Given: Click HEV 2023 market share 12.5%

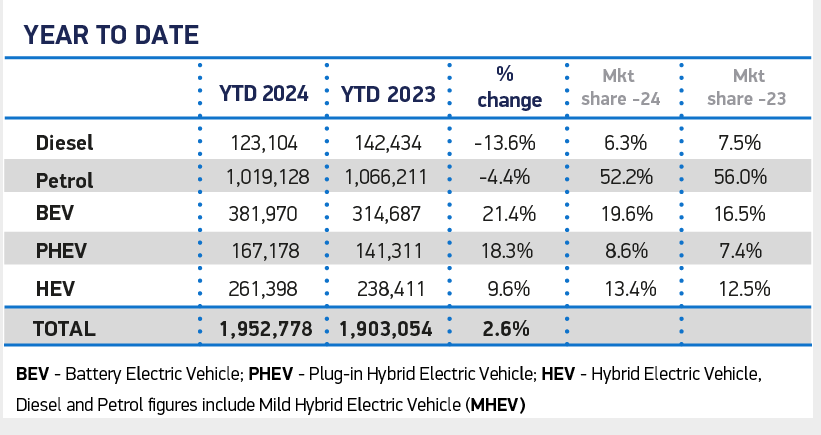Looking at the screenshot, I should tap(744, 289).
